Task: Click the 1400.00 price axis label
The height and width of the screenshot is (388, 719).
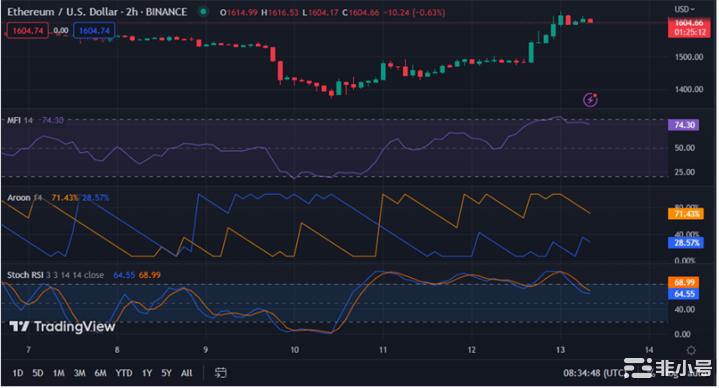Action: pos(689,89)
